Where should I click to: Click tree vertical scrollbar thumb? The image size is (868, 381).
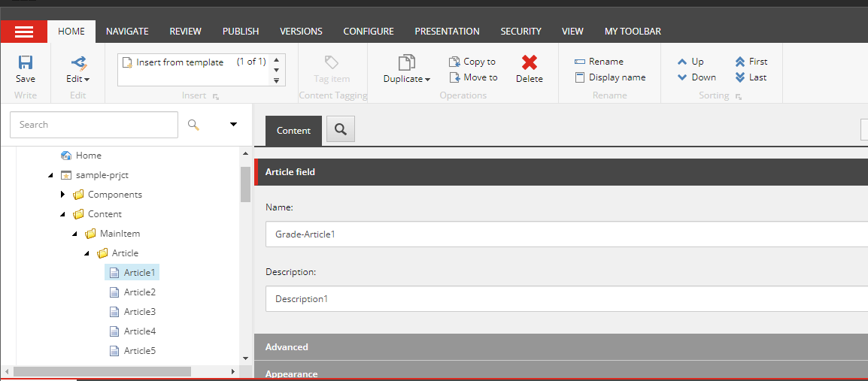point(245,185)
